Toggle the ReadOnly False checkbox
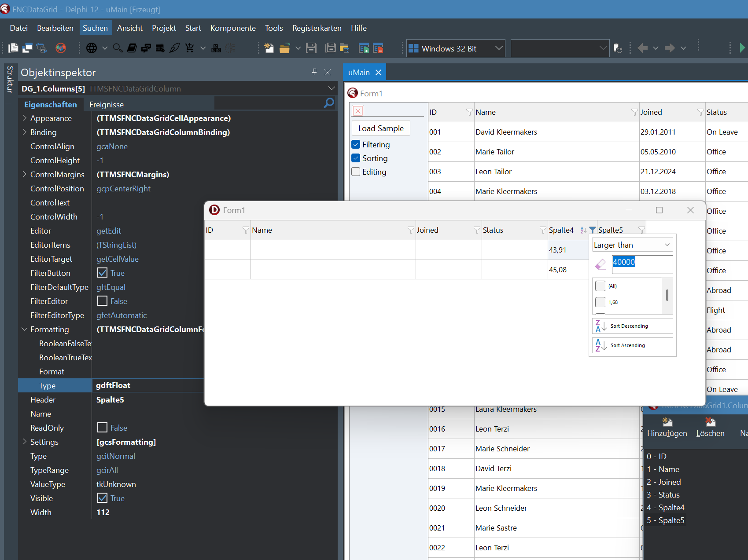 [x=102, y=428]
